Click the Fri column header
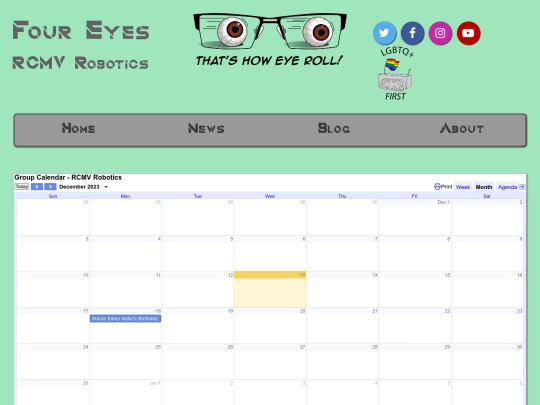 (414, 196)
